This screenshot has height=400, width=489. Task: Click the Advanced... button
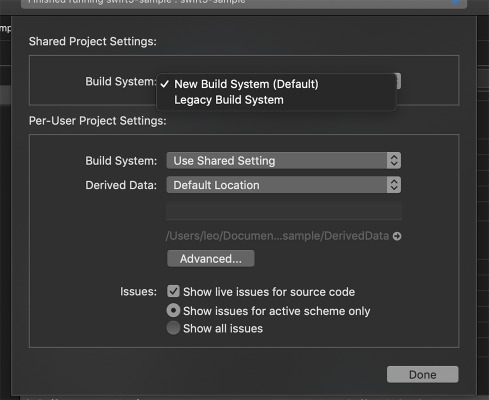click(x=211, y=259)
